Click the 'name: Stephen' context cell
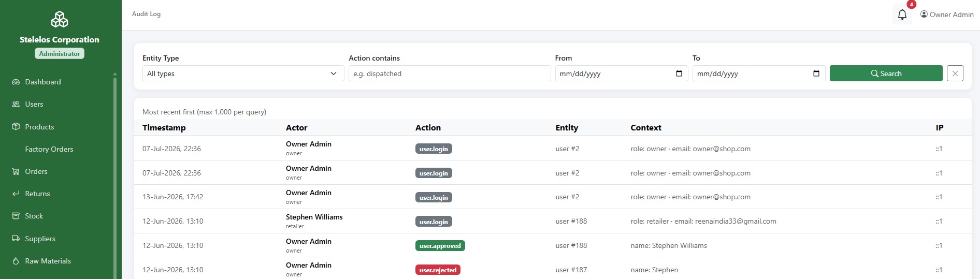Image resolution: width=980 pixels, height=279 pixels. 654,270
